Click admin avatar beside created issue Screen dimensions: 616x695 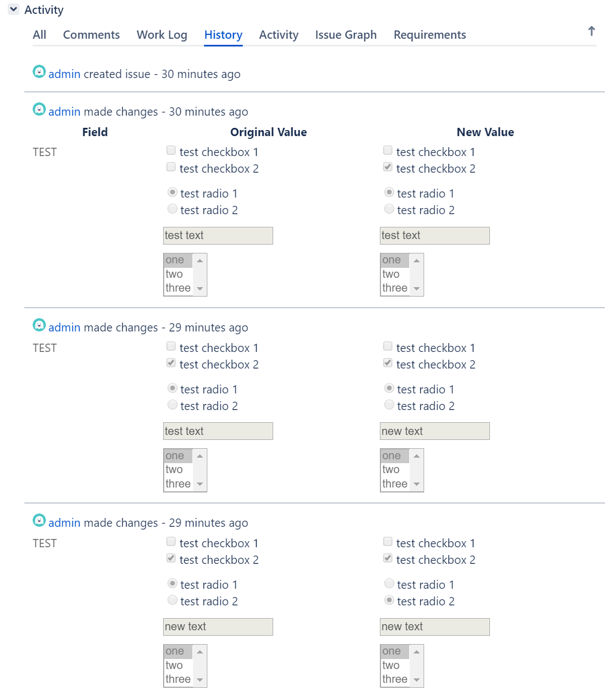point(39,71)
